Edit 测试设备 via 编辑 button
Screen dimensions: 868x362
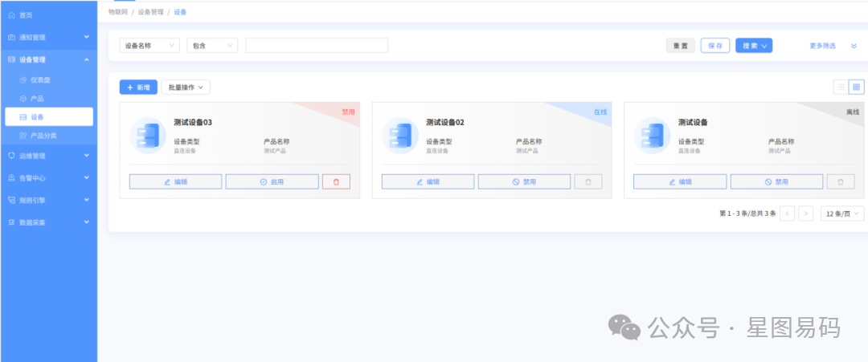681,182
